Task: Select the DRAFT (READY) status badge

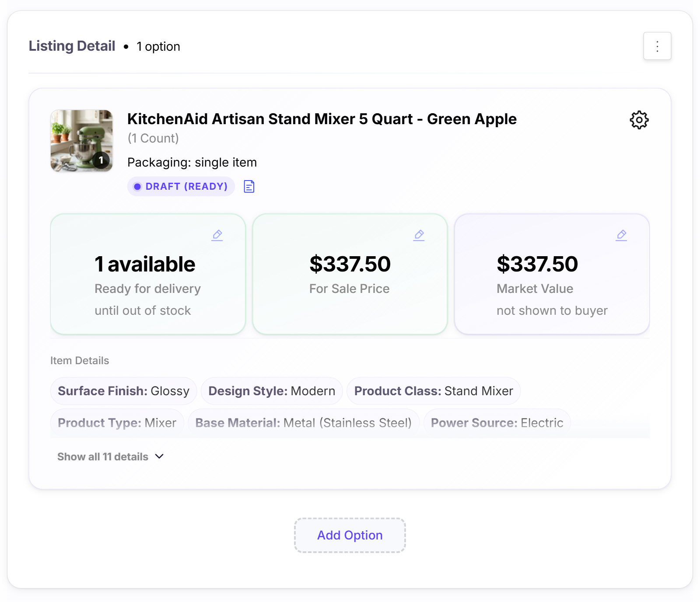Action: 181,186
